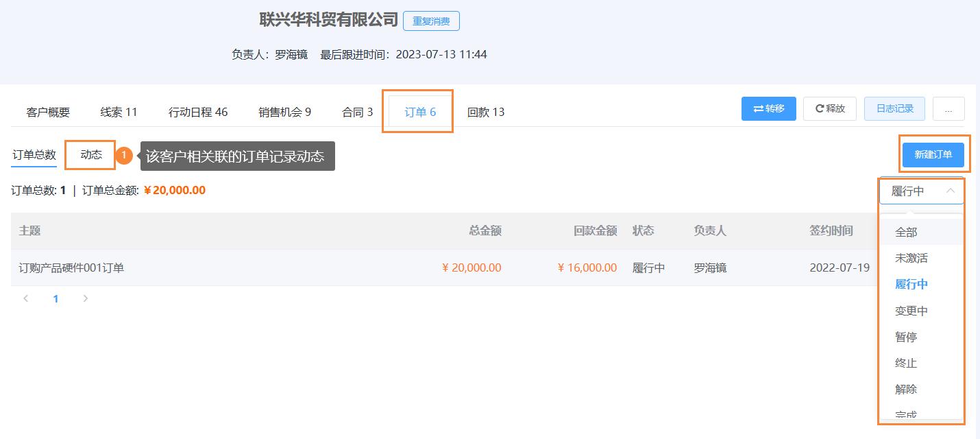Go to next page arrow
Viewport: 980px width, 439px height.
click(86, 298)
